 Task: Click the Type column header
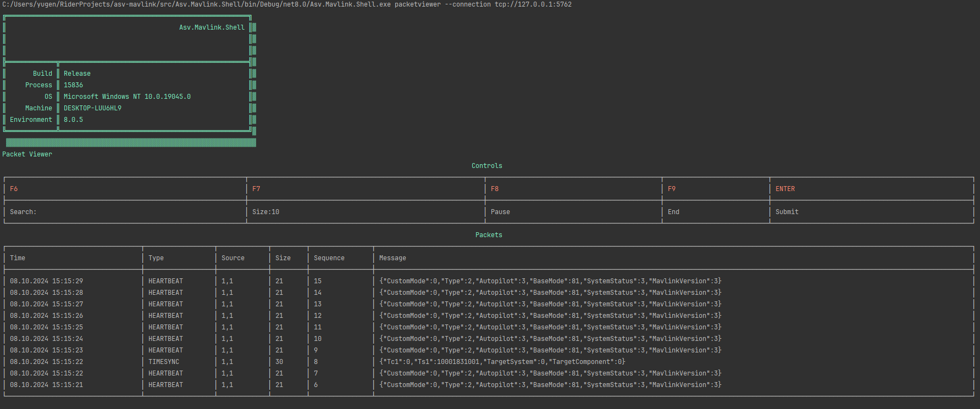156,258
